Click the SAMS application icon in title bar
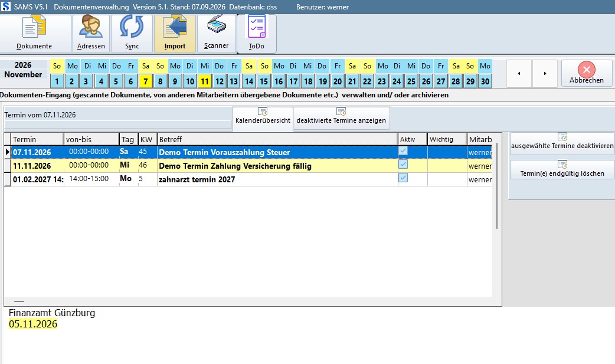The width and height of the screenshot is (615, 364). (6, 6)
